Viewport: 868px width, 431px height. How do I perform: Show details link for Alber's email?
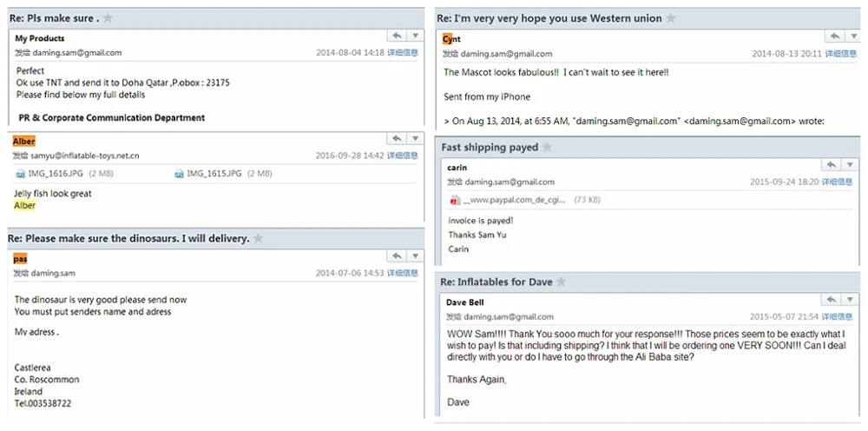click(x=402, y=156)
